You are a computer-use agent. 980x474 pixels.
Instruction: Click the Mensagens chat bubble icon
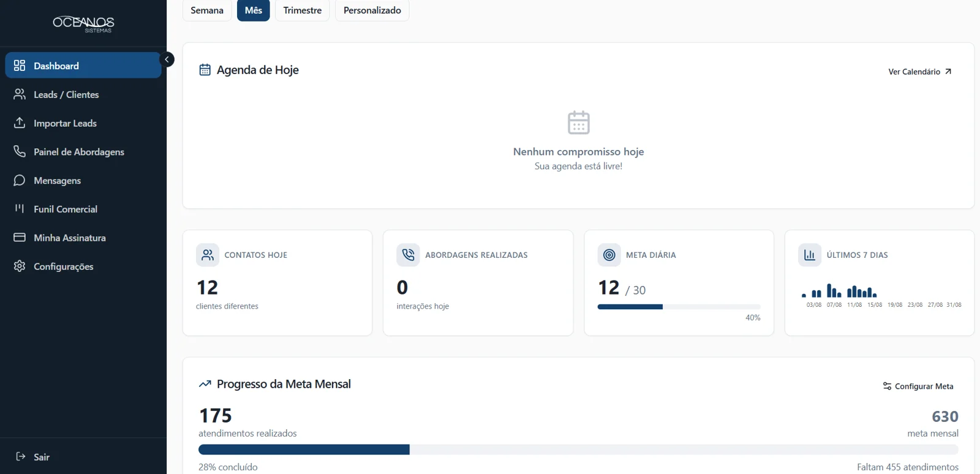(x=20, y=180)
